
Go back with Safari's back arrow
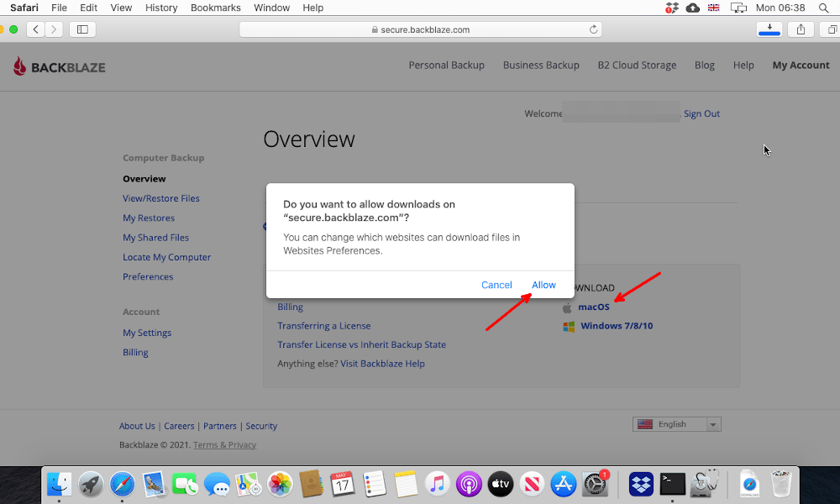point(36,29)
